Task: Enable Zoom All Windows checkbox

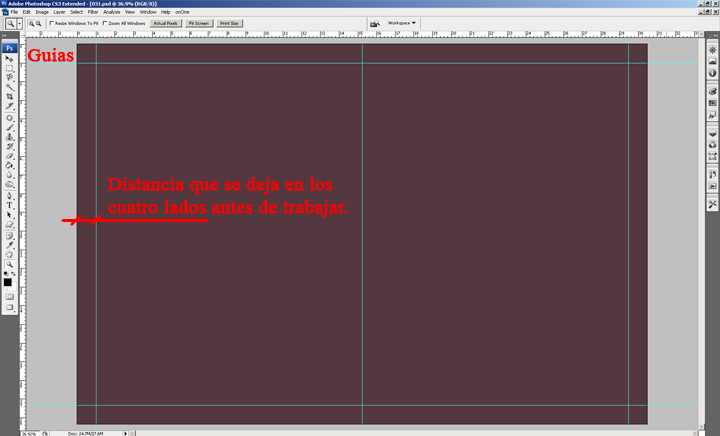Action: tap(105, 22)
